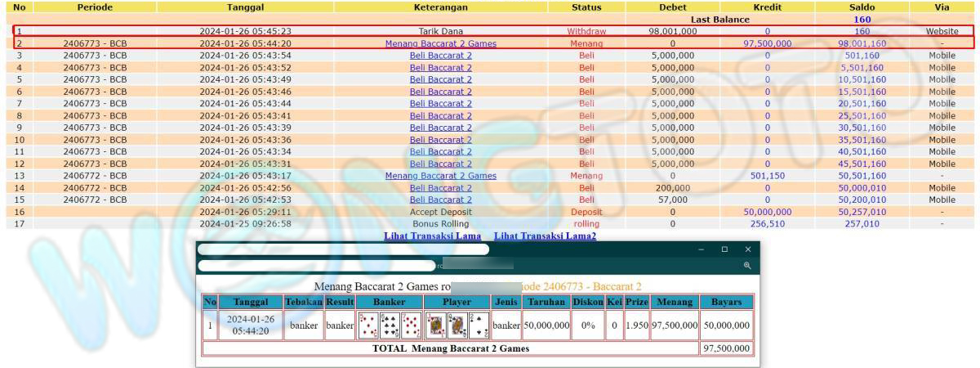Click the Keterangan column header

pyautogui.click(x=440, y=7)
